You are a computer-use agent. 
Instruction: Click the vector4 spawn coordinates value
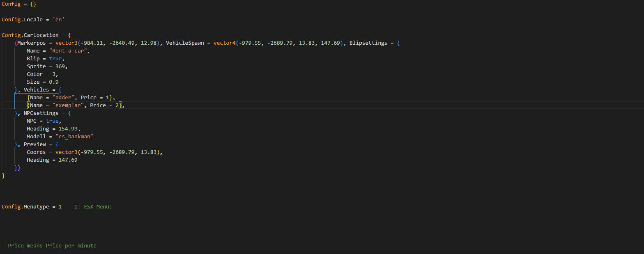[x=278, y=43]
